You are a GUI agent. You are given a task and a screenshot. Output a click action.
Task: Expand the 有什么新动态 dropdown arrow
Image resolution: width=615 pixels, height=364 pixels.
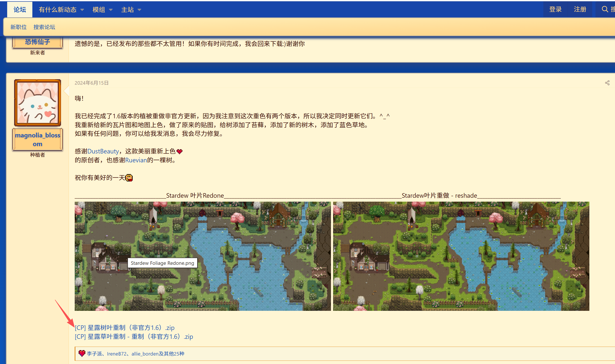click(82, 10)
